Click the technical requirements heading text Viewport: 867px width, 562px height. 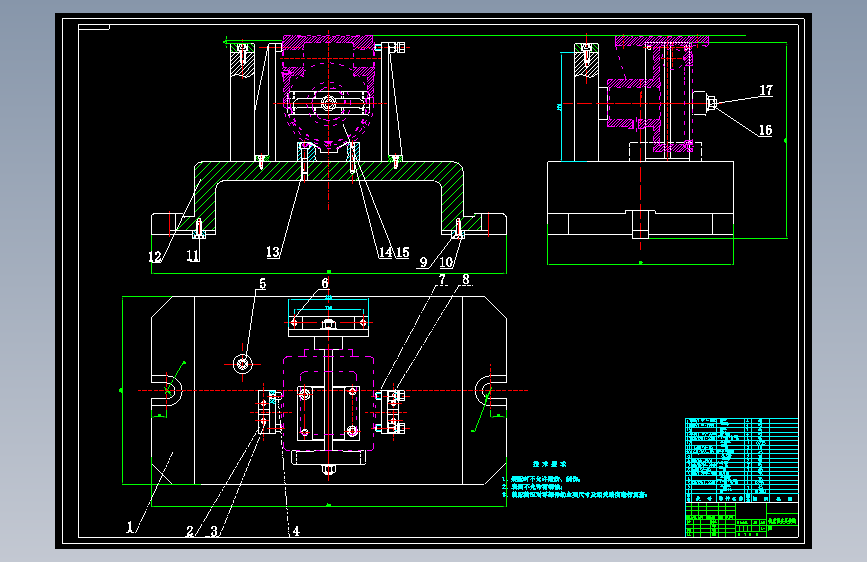(x=550, y=464)
